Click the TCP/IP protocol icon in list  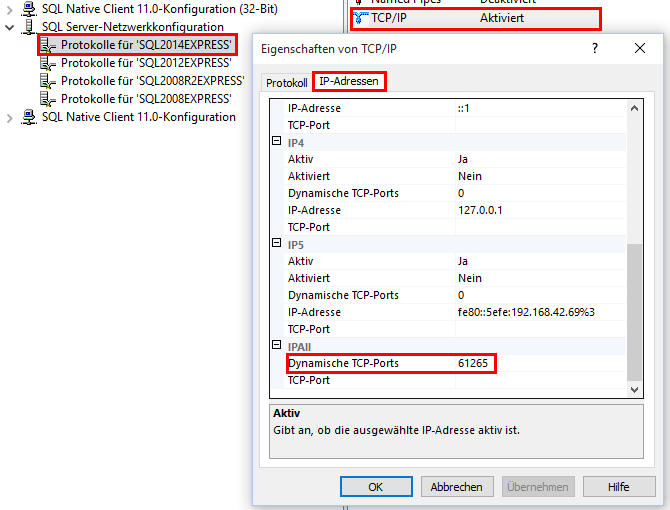coord(360,18)
